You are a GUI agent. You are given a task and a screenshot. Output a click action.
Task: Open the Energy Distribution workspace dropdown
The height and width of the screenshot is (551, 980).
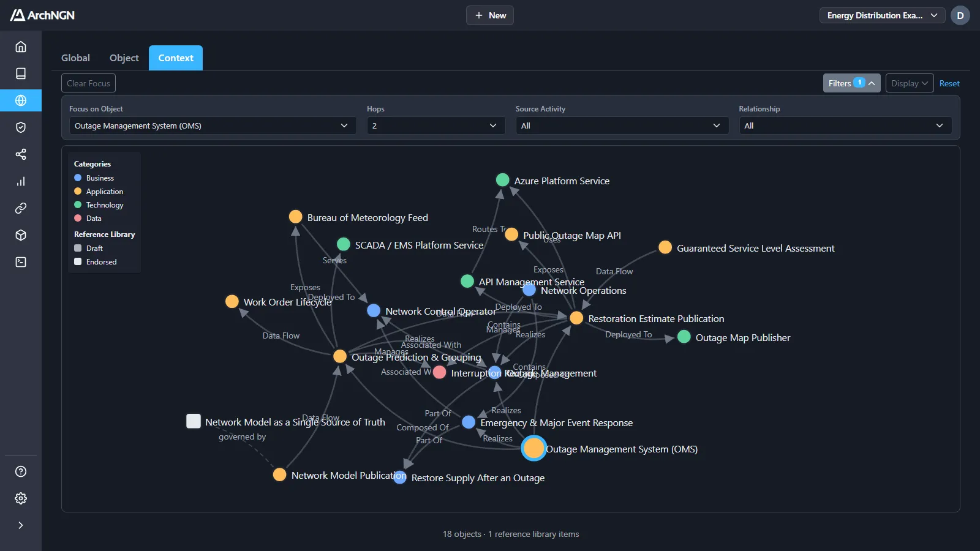883,15
